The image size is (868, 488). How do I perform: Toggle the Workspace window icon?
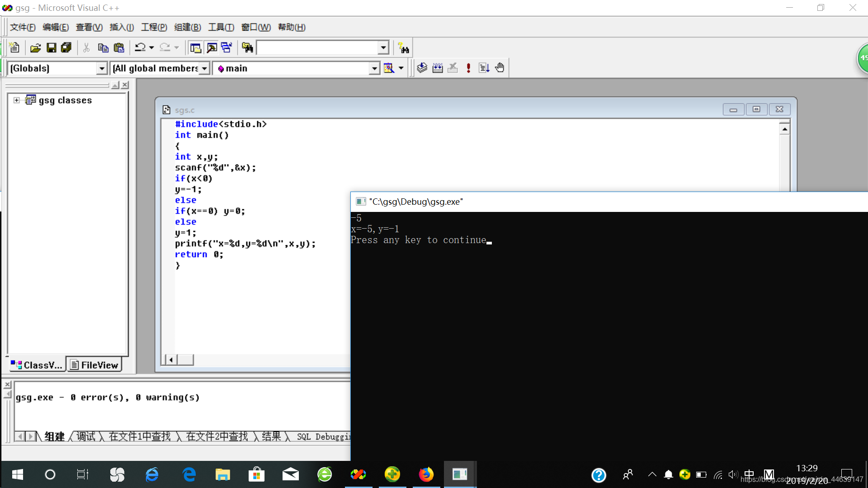195,47
